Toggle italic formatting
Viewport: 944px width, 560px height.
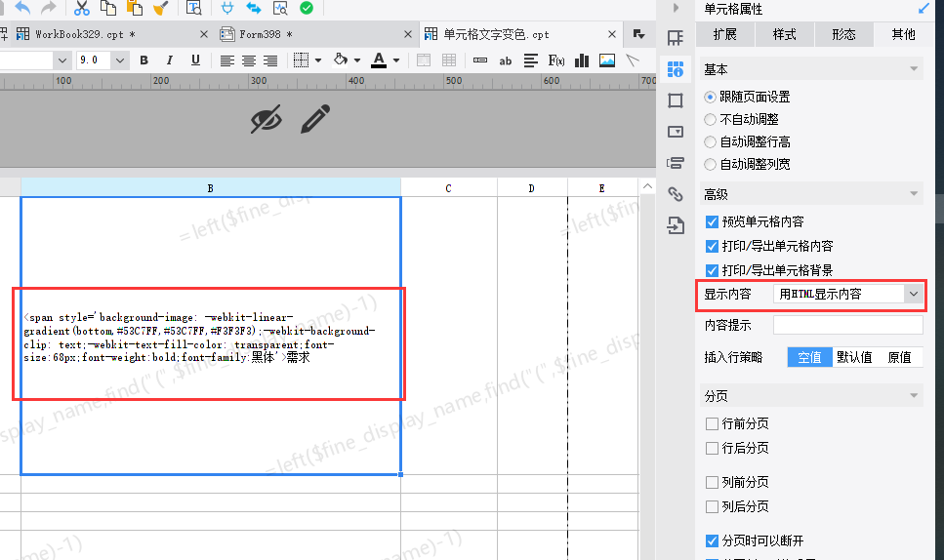(x=170, y=60)
